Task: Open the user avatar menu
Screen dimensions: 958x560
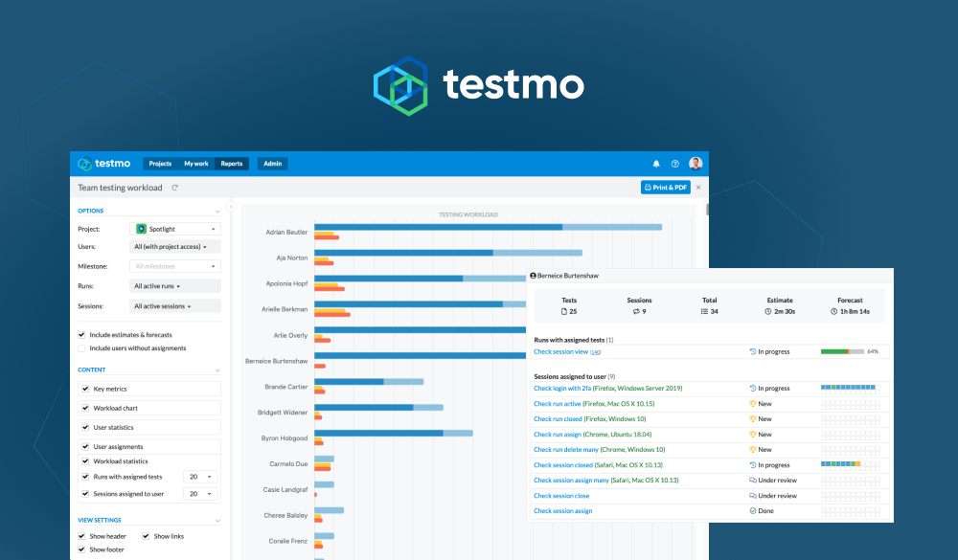Action: (x=696, y=163)
